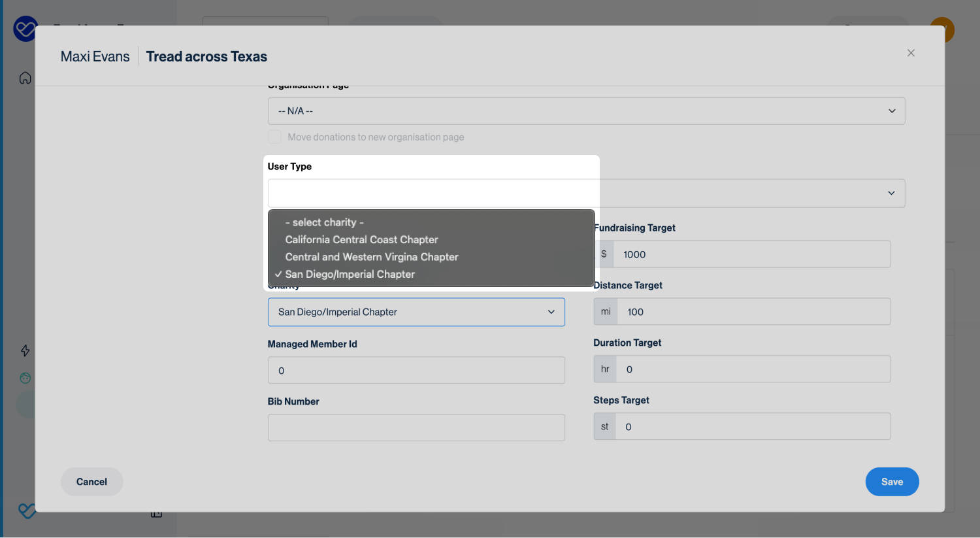
Task: Click the lightning bolt icon in the sidebar
Action: click(25, 350)
